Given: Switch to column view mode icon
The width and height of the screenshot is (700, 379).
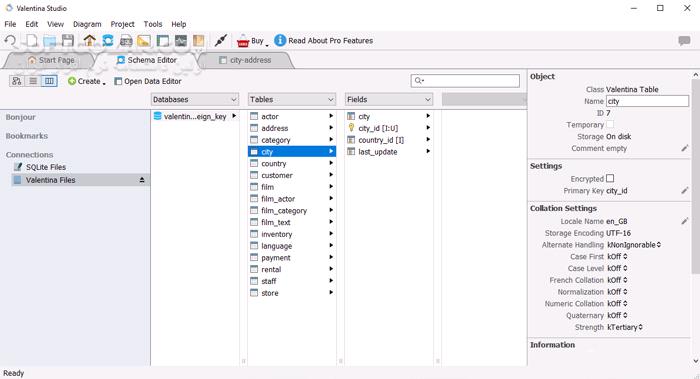Looking at the screenshot, I should click(50, 81).
